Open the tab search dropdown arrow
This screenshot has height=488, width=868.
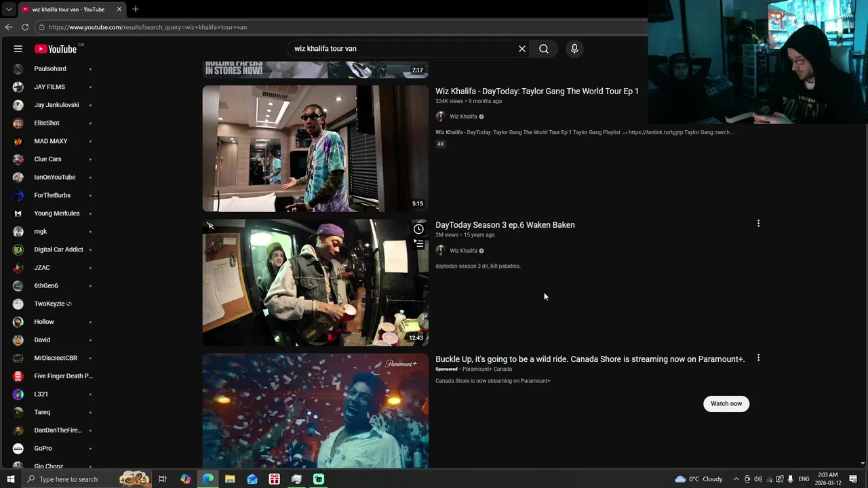tap(9, 9)
